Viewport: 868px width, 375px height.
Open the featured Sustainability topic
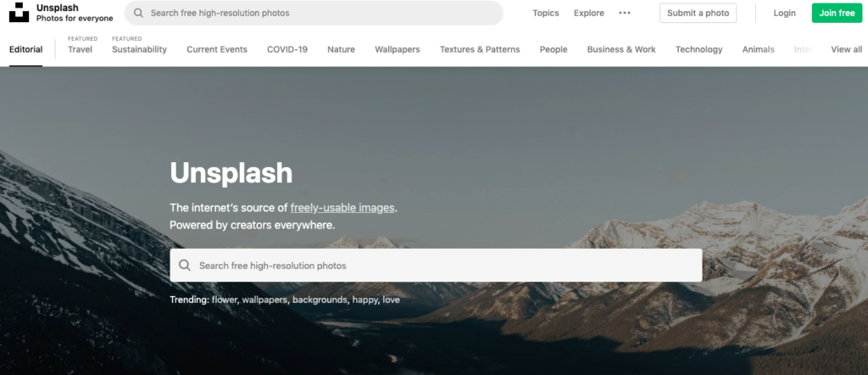pyautogui.click(x=140, y=49)
